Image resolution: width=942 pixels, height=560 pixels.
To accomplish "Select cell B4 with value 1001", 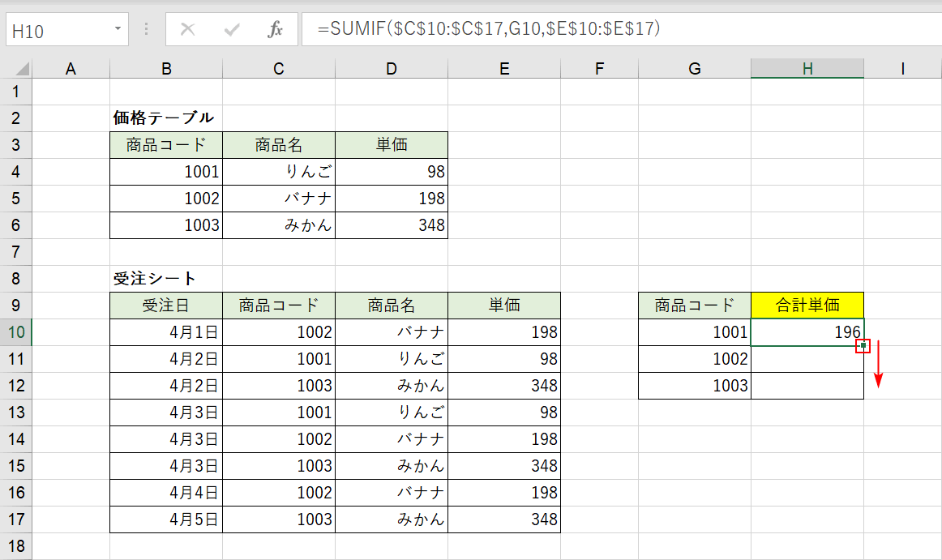I will [x=166, y=172].
